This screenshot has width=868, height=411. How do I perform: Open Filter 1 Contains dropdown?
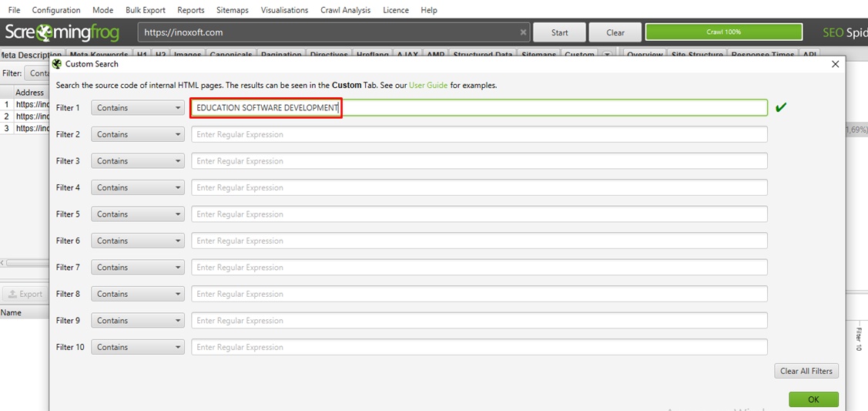(x=138, y=107)
